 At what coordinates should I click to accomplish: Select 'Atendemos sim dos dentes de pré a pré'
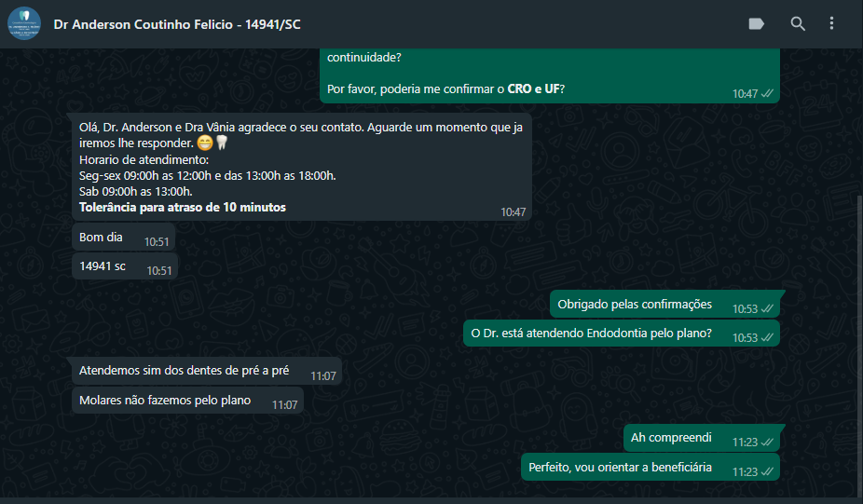(x=204, y=371)
